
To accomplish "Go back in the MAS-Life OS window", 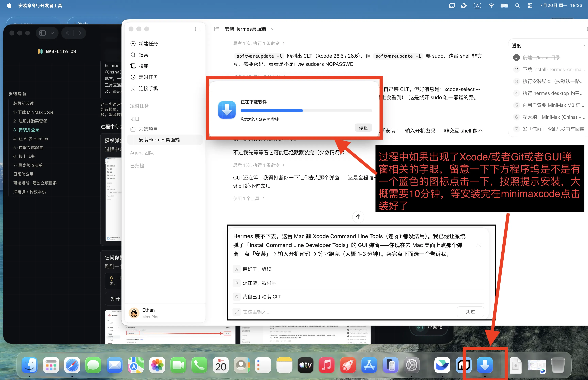I will 67,33.
